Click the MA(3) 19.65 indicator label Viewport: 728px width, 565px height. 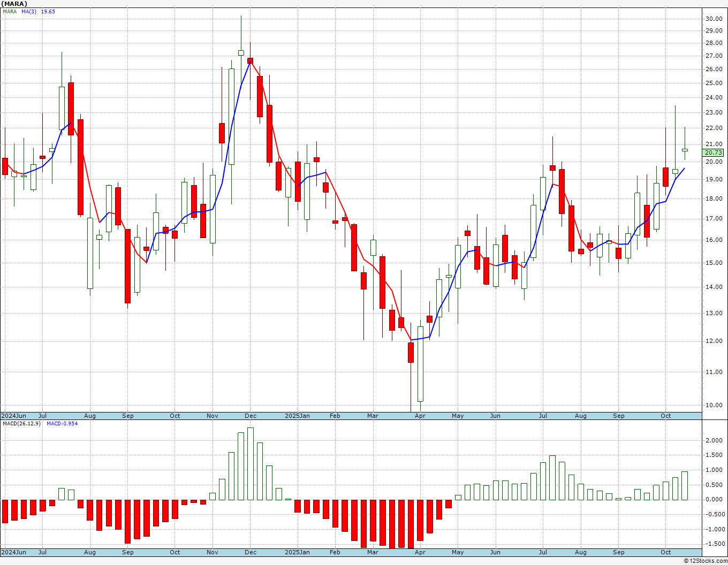pyautogui.click(x=38, y=11)
